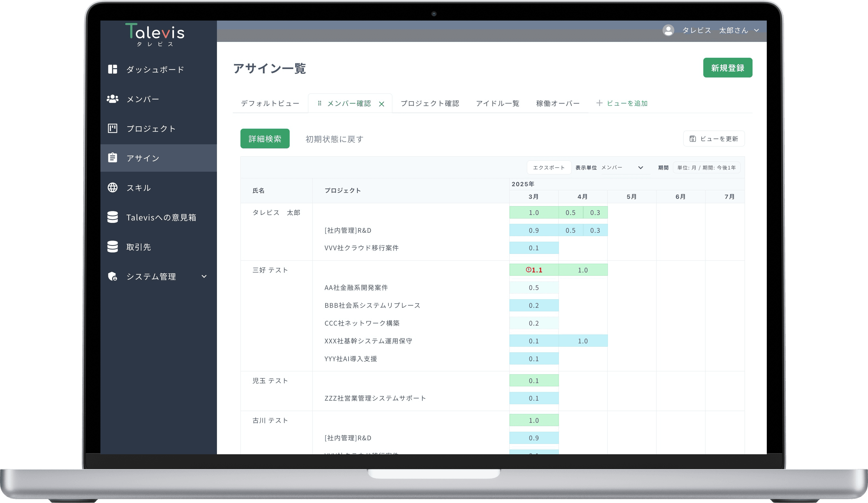The width and height of the screenshot is (868, 503).
Task: Click the 6月 column header
Action: pyautogui.click(x=681, y=197)
